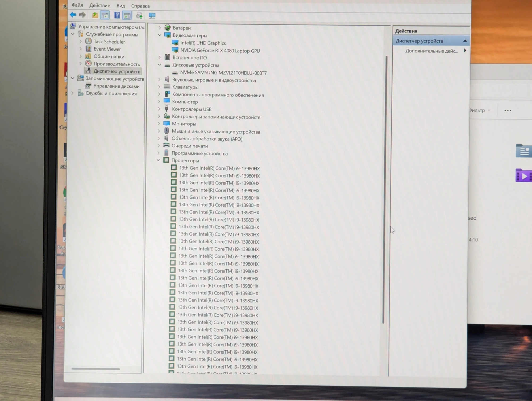Collapse the Дисковые устройства category
This screenshot has height=401, width=532.
point(159,65)
